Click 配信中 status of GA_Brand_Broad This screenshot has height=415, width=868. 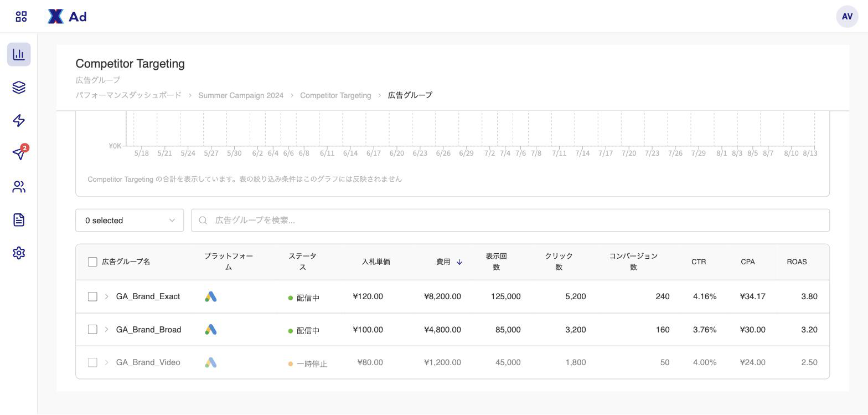(304, 331)
